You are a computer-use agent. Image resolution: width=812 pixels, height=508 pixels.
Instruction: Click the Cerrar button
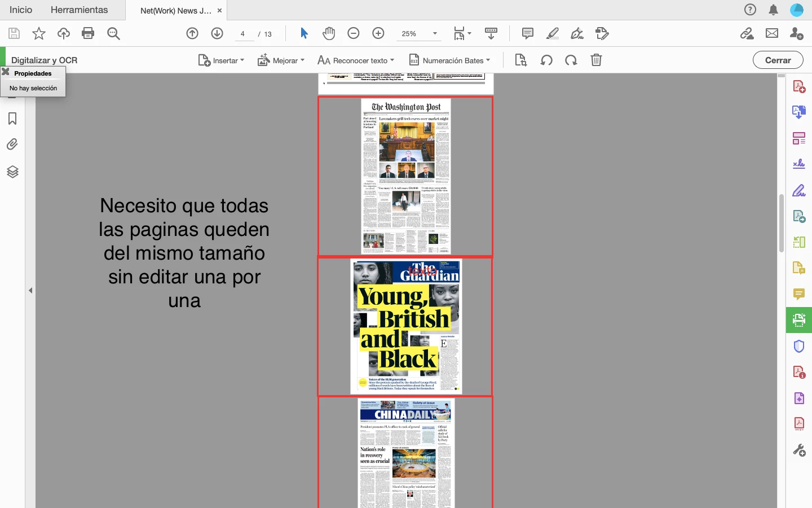coord(778,60)
